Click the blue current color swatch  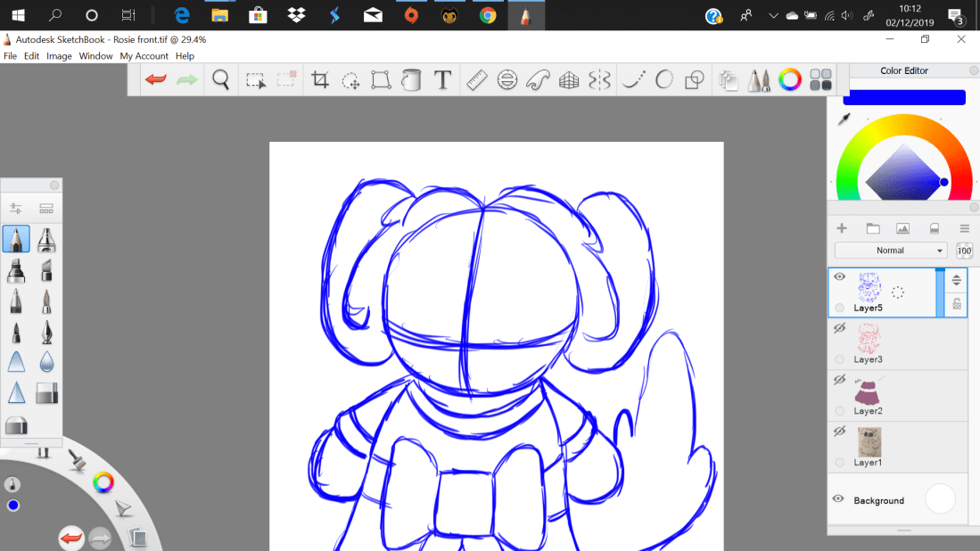coord(904,97)
